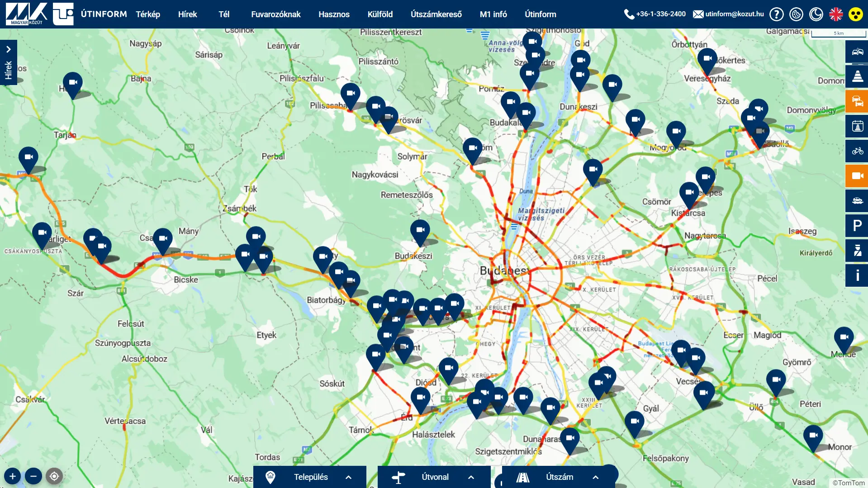Enable dark mode with moon icon
The width and height of the screenshot is (868, 488).
pyautogui.click(x=816, y=14)
